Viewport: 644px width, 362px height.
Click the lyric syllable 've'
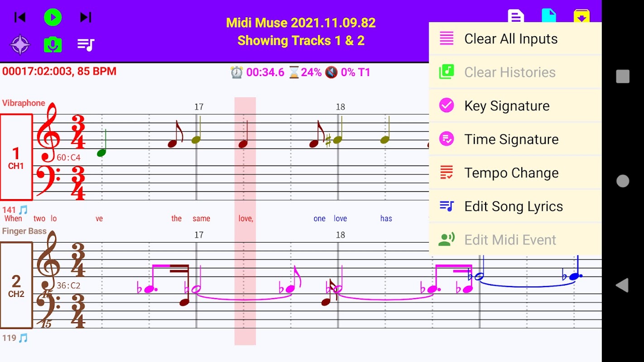pyautogui.click(x=99, y=219)
